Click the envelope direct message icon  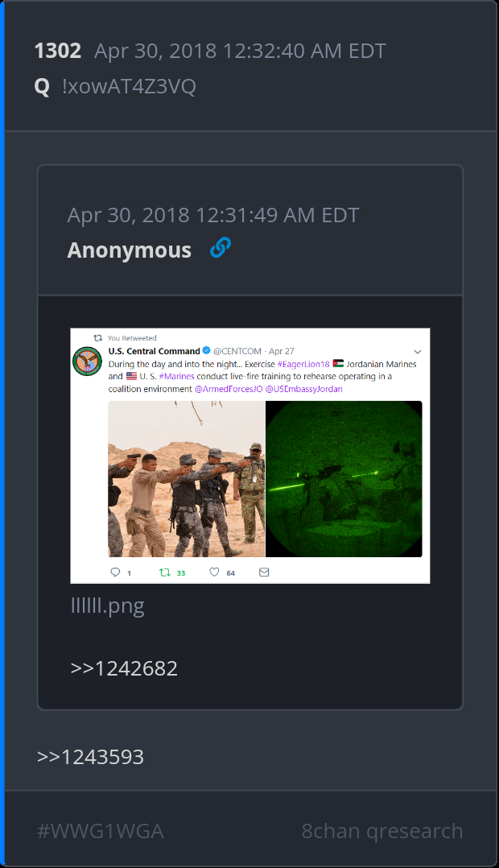click(264, 572)
